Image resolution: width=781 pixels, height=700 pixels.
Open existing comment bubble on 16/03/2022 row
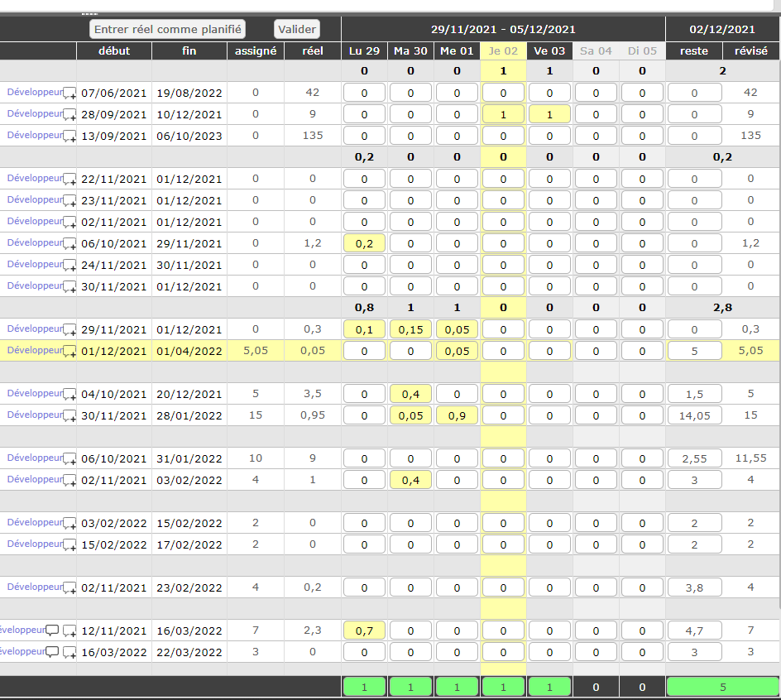point(53,652)
